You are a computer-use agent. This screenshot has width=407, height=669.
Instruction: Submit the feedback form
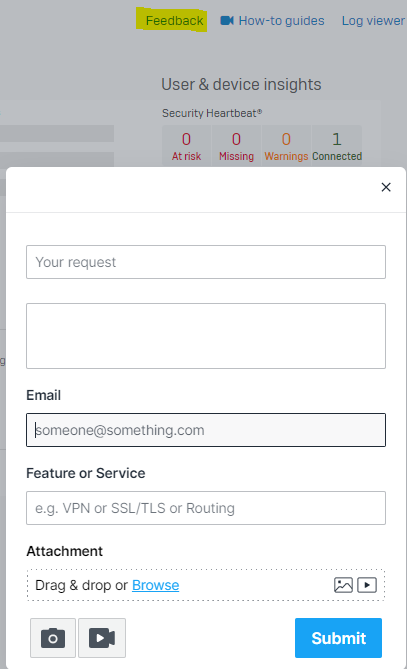tap(338, 638)
